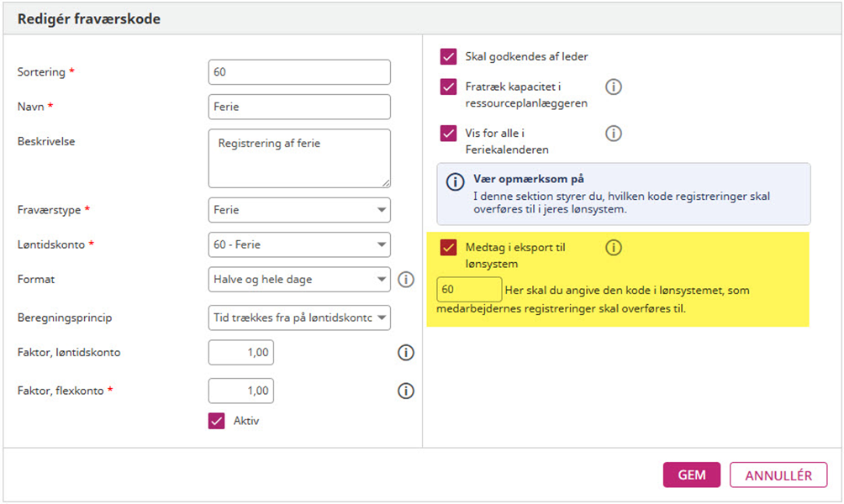The width and height of the screenshot is (844, 504).
Task: Open info icon for Vis for alle i Feriekalenderen
Action: coord(614,133)
